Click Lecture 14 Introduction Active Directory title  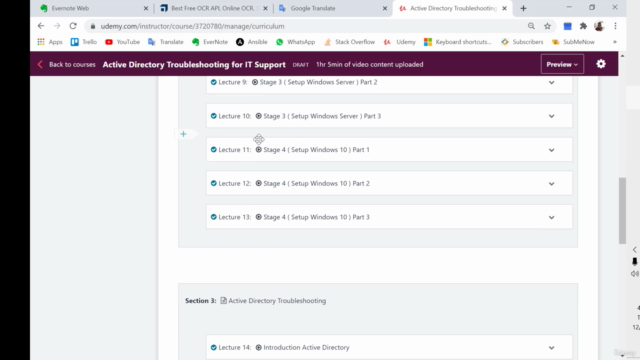point(307,347)
